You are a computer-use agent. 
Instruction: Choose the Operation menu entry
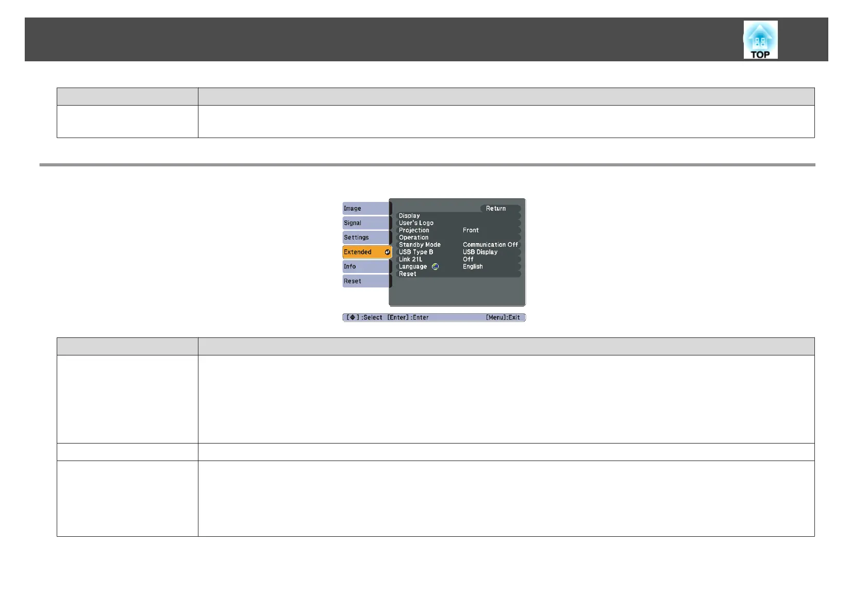click(x=413, y=237)
